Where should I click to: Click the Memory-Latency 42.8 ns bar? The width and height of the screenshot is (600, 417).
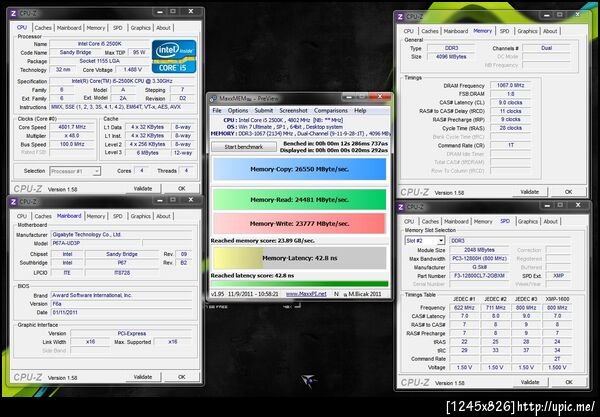pyautogui.click(x=300, y=258)
